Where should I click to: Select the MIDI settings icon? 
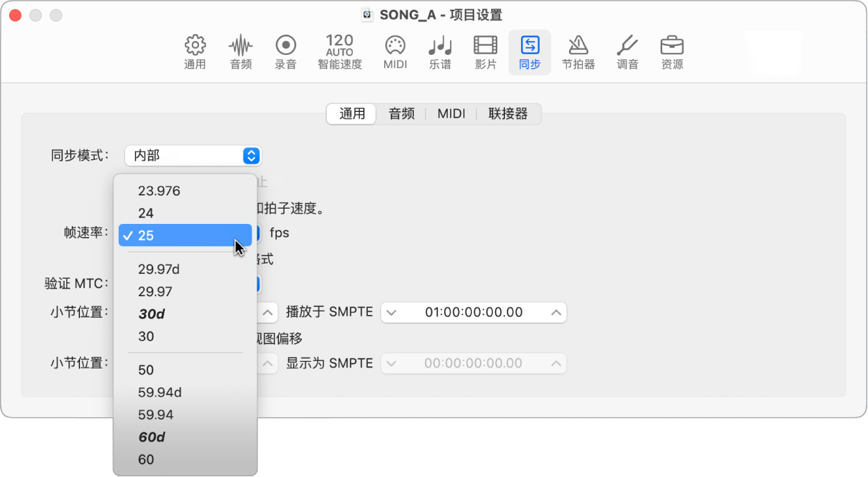click(394, 51)
